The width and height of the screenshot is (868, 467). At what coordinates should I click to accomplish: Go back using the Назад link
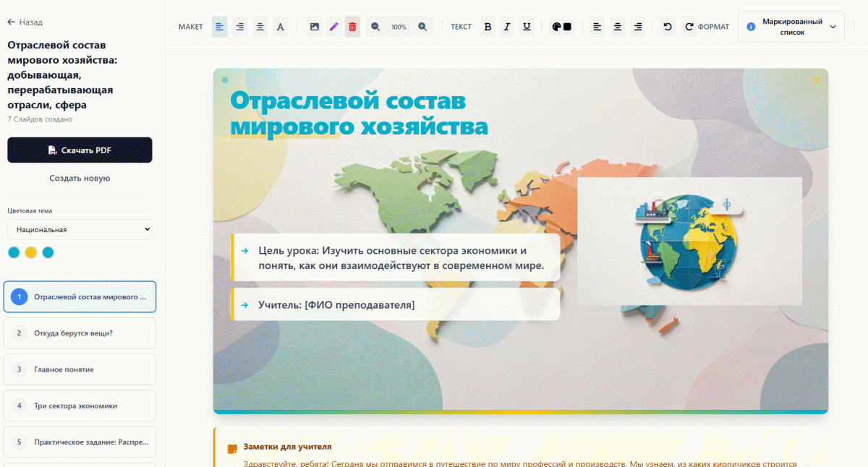click(25, 22)
